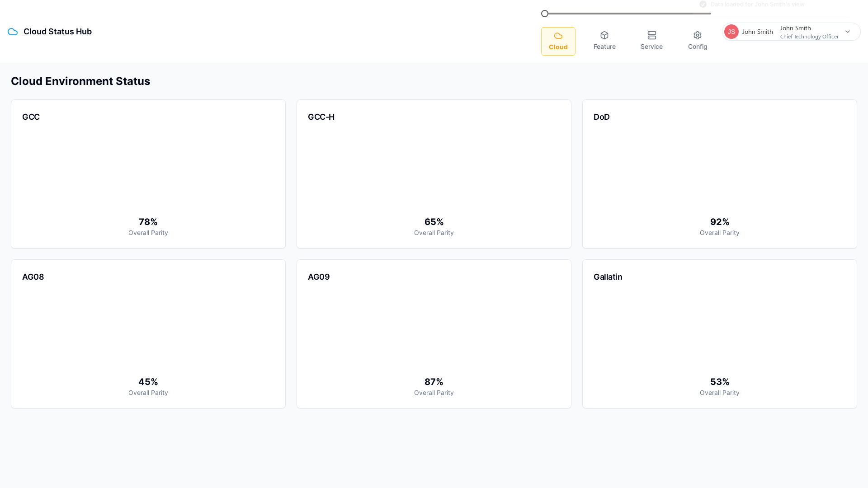Click the 65% parity value
868x488 pixels.
(x=434, y=222)
